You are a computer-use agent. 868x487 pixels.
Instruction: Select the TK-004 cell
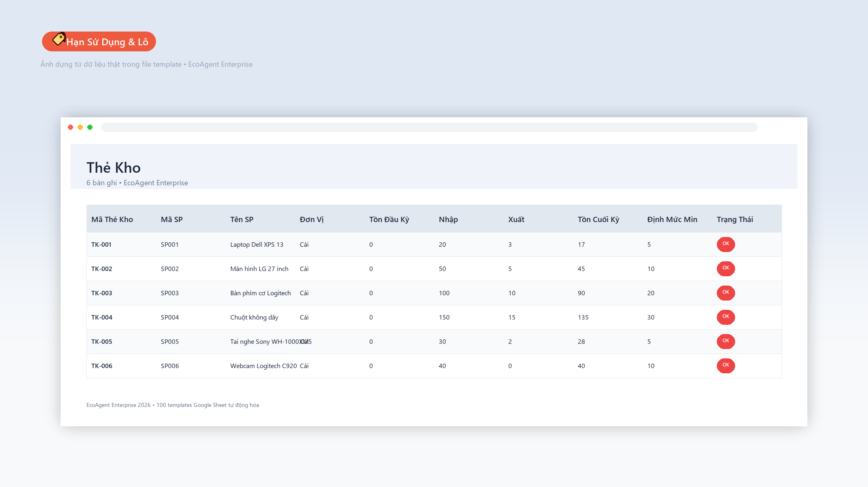pos(102,317)
